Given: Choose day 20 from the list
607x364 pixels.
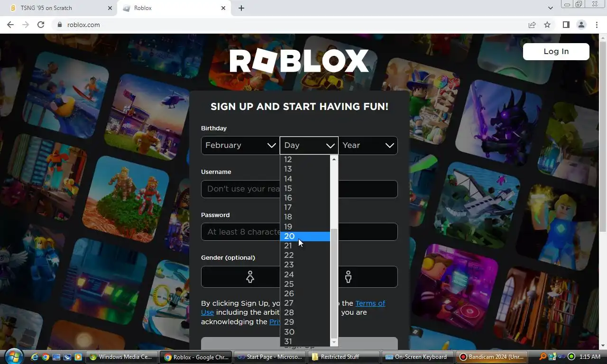Looking at the screenshot, I should click(x=305, y=236).
